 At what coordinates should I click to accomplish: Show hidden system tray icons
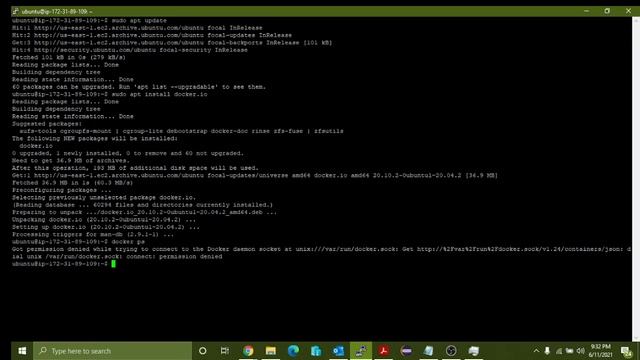pyautogui.click(x=536, y=351)
